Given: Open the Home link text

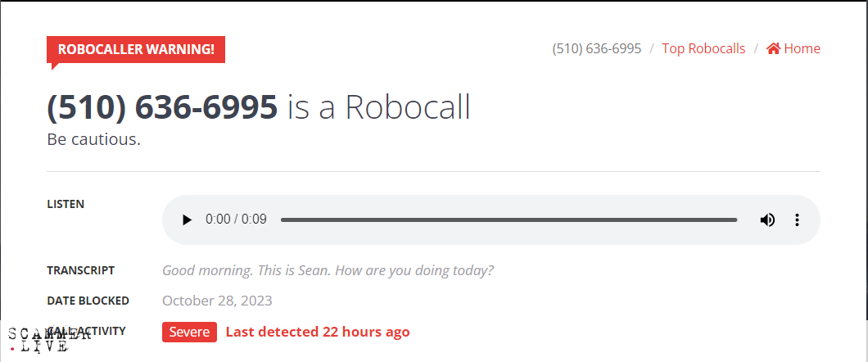Looking at the screenshot, I should click(x=802, y=48).
